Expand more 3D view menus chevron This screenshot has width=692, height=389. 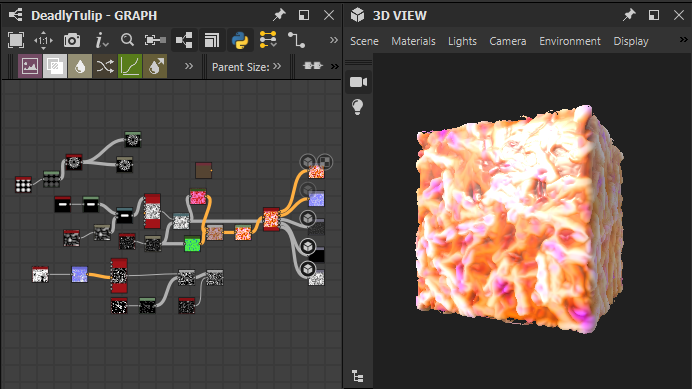(683, 40)
